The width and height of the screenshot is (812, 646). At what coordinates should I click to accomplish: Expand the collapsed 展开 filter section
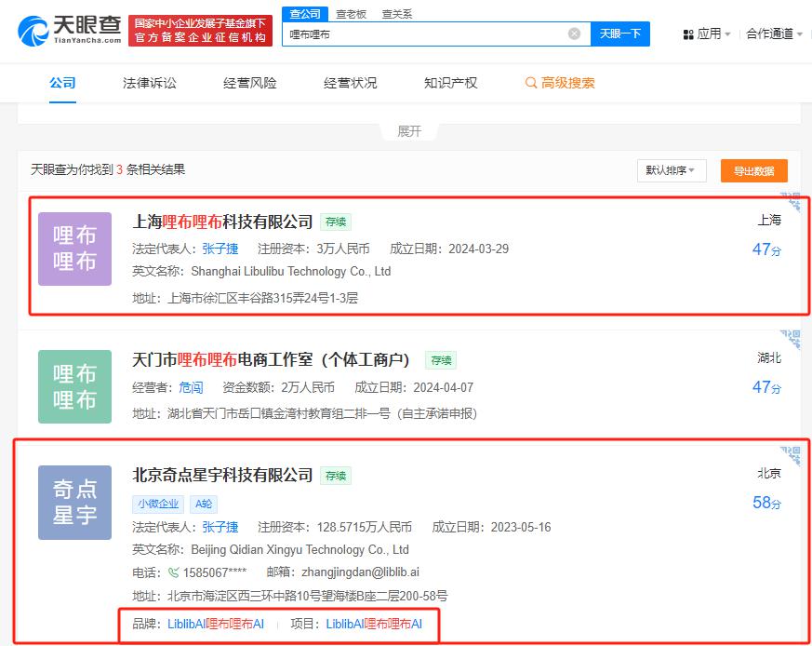point(409,131)
